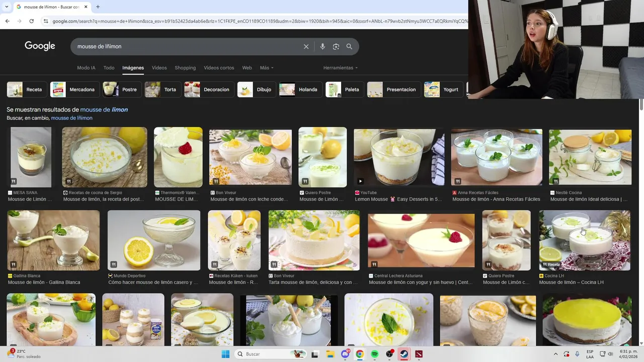The image size is (644, 362).
Task: Select the Decoracion filter chip
Action: pyautogui.click(x=209, y=89)
